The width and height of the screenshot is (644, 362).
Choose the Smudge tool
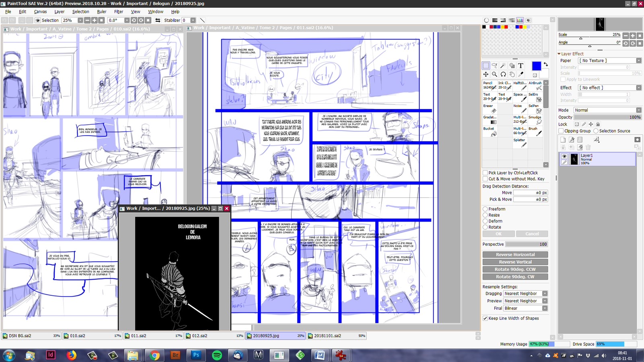click(535, 120)
